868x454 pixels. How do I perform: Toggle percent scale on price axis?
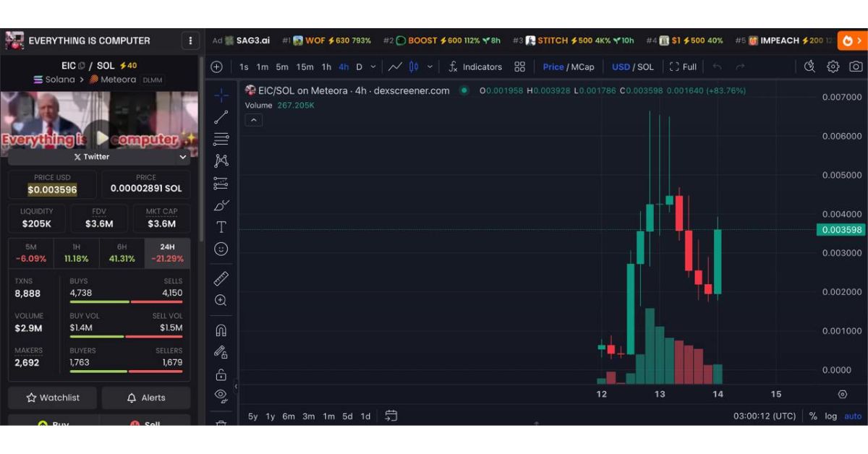813,416
